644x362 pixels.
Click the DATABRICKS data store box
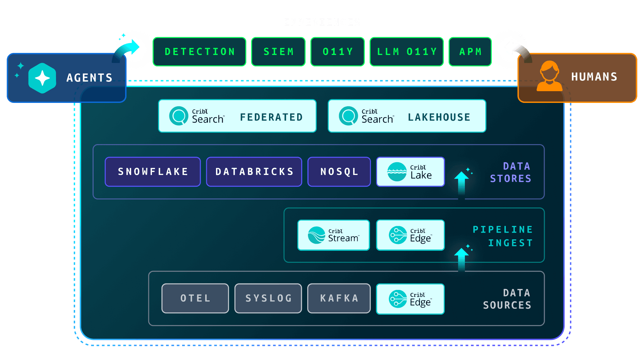tap(254, 172)
